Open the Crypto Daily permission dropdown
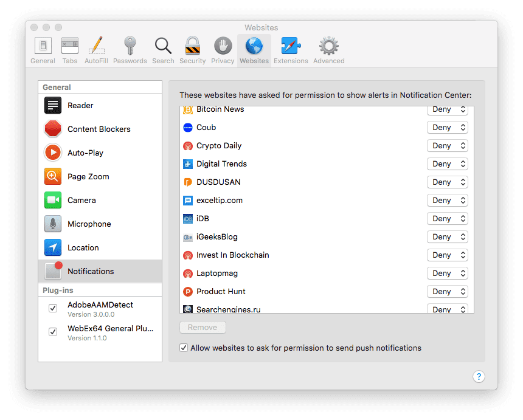The height and width of the screenshot is (420, 523). point(447,146)
